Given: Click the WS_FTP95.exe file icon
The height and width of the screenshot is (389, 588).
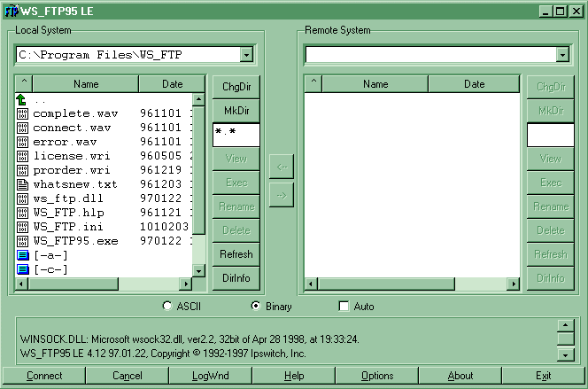Looking at the screenshot, I should pyautogui.click(x=22, y=241).
